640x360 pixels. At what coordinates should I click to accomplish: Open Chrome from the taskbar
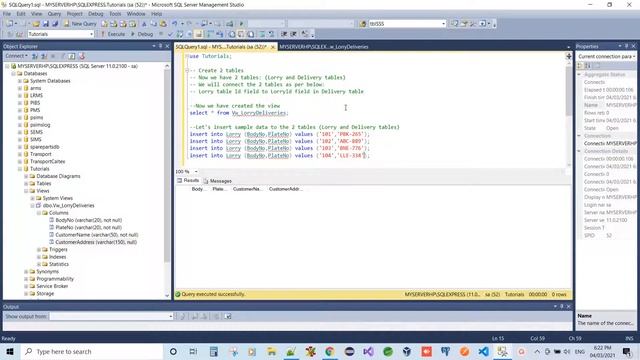[329, 351]
